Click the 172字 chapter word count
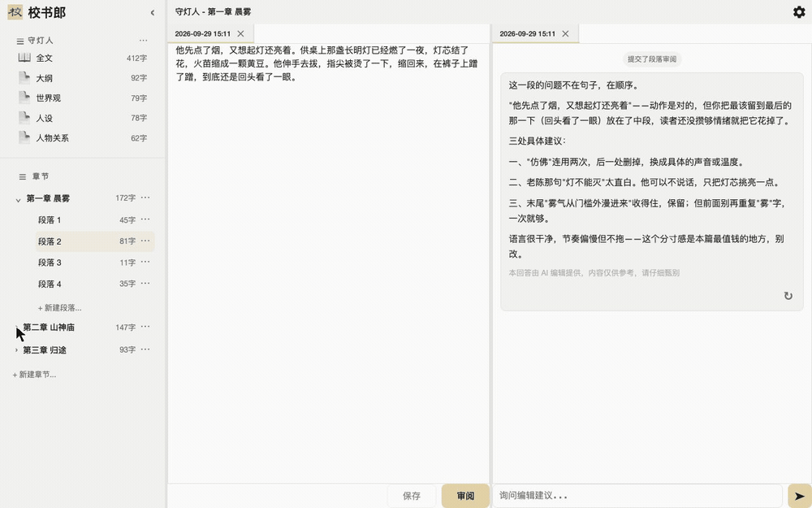This screenshot has height=508, width=812. click(x=125, y=198)
